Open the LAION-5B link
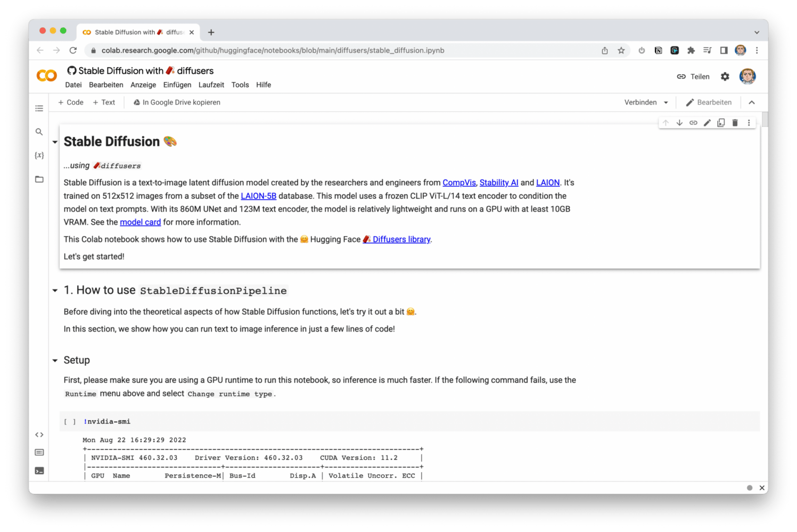 click(259, 196)
